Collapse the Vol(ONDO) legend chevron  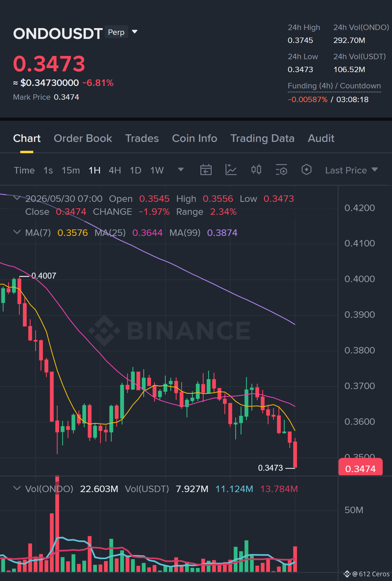(x=17, y=488)
